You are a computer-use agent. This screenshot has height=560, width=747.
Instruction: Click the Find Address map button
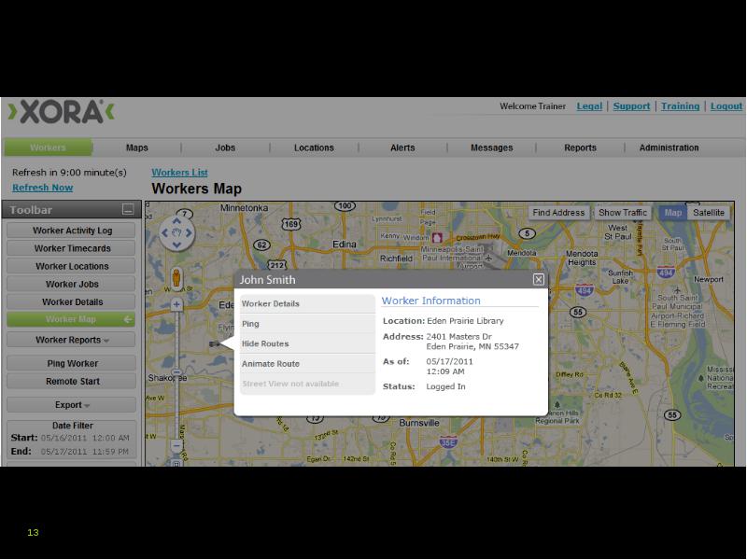558,213
